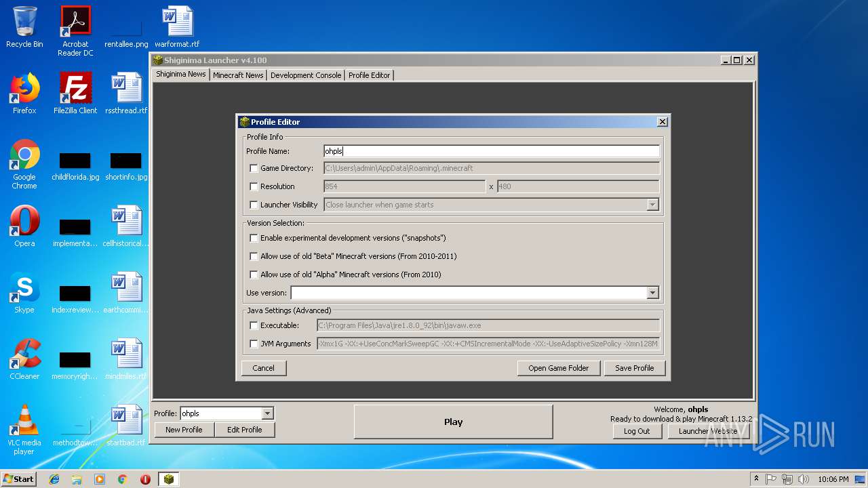The width and height of the screenshot is (868, 488).
Task: Enable the Game Directory checkbox
Action: click(x=254, y=168)
